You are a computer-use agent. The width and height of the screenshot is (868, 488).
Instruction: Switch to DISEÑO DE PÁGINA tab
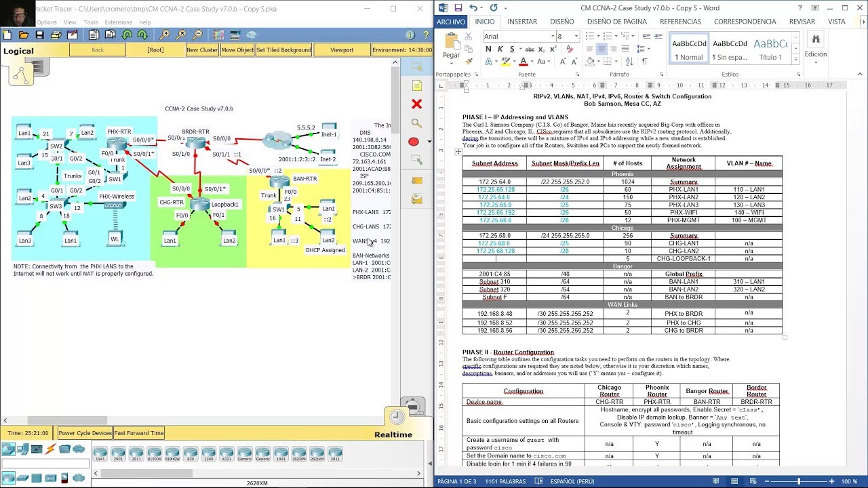click(617, 22)
